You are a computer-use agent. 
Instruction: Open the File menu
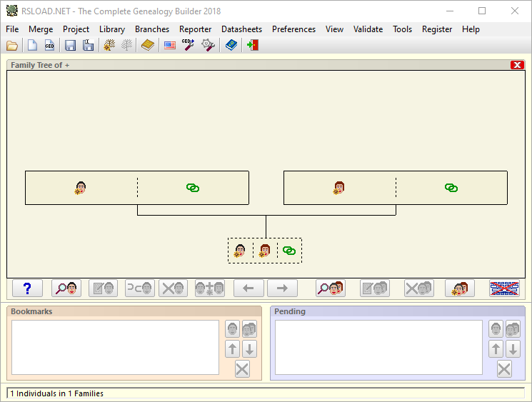[x=12, y=29]
